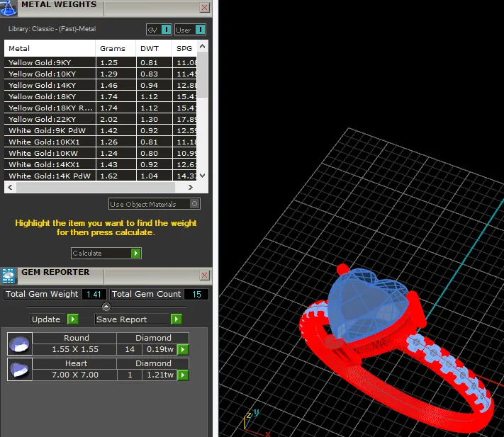Click the 0.19tw weight cell

point(160,349)
